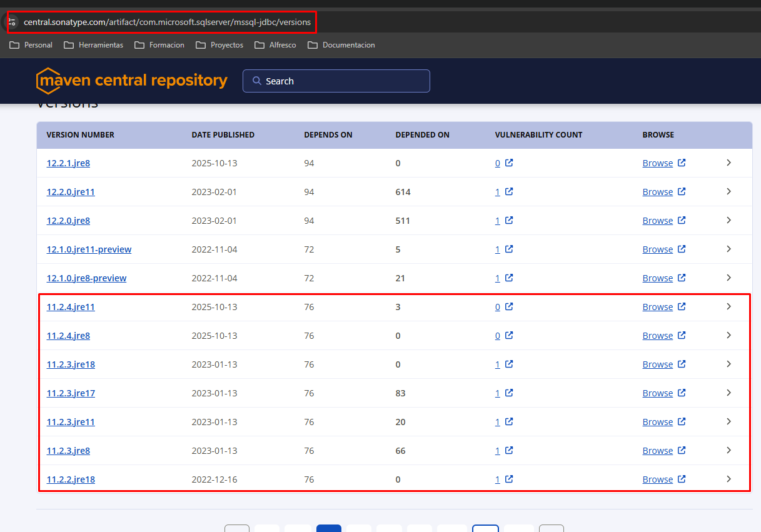The image size is (761, 532).
Task: Expand details chevron for 12.1.0.jre8-preview
Action: [728, 278]
